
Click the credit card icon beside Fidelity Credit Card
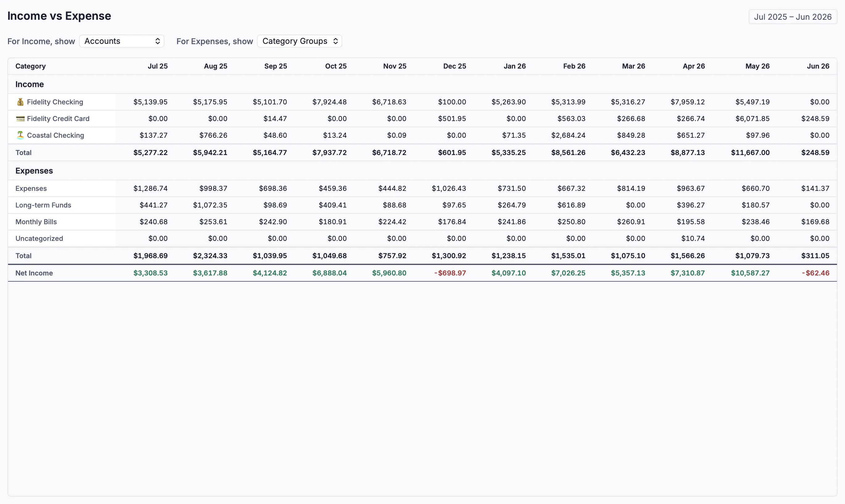pyautogui.click(x=20, y=119)
